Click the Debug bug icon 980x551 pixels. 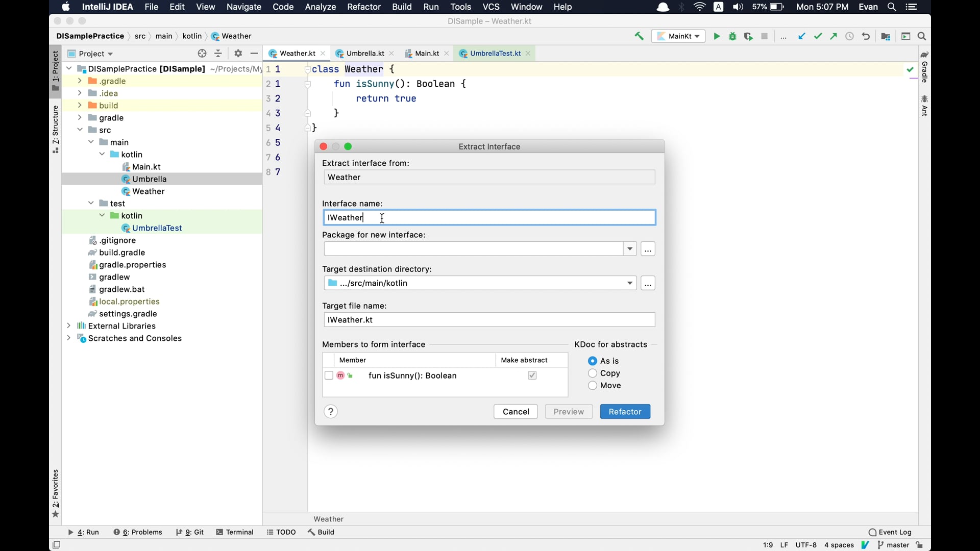(732, 36)
